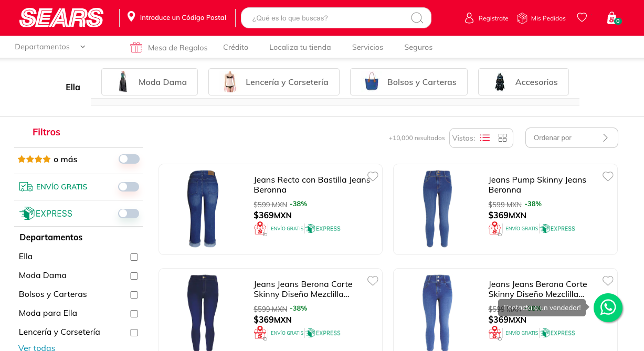The image size is (644, 351).
Task: Click Ver todas departments link
Action: click(x=37, y=347)
